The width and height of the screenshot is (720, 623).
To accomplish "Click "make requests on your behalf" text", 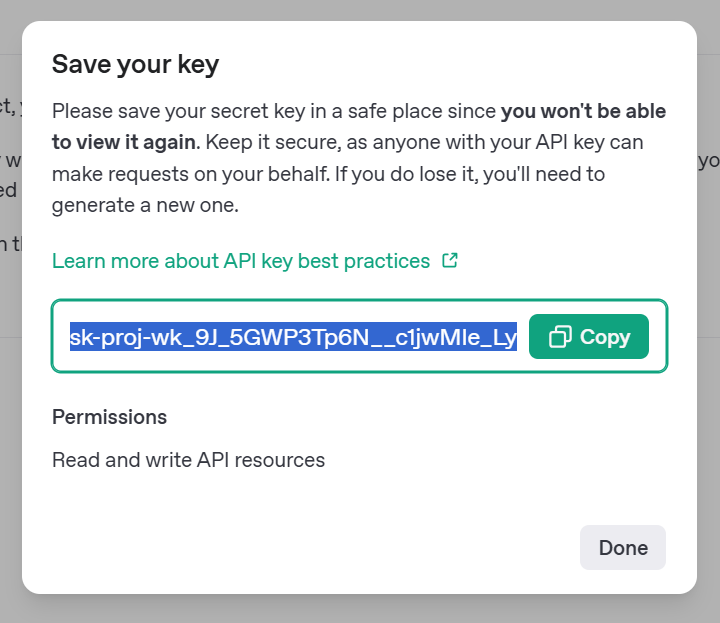I will pos(190,174).
